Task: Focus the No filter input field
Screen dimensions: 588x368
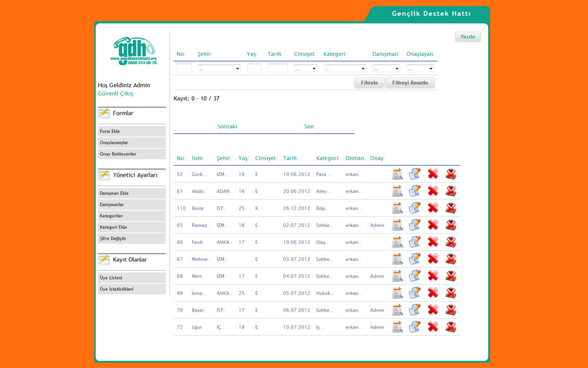Action: 184,68
